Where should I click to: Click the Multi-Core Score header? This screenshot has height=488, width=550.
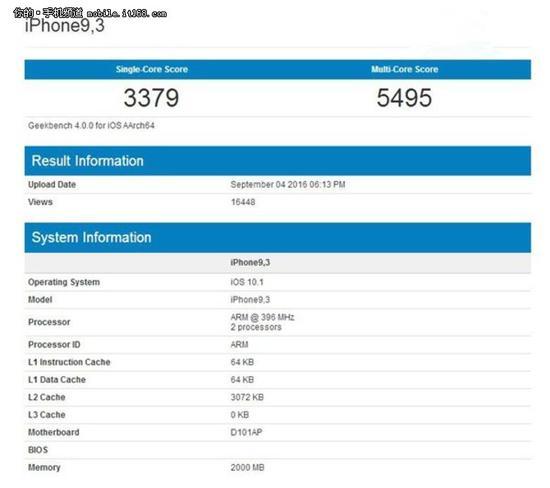[404, 69]
